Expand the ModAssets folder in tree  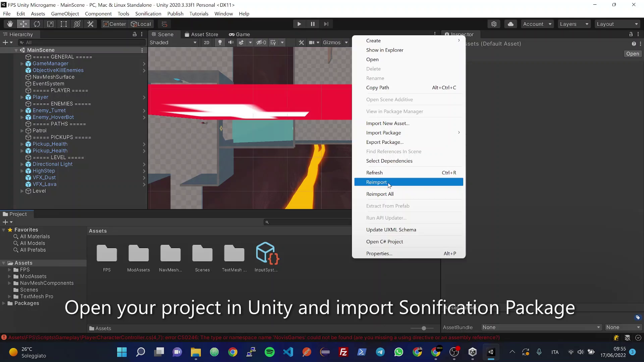pyautogui.click(x=9, y=277)
